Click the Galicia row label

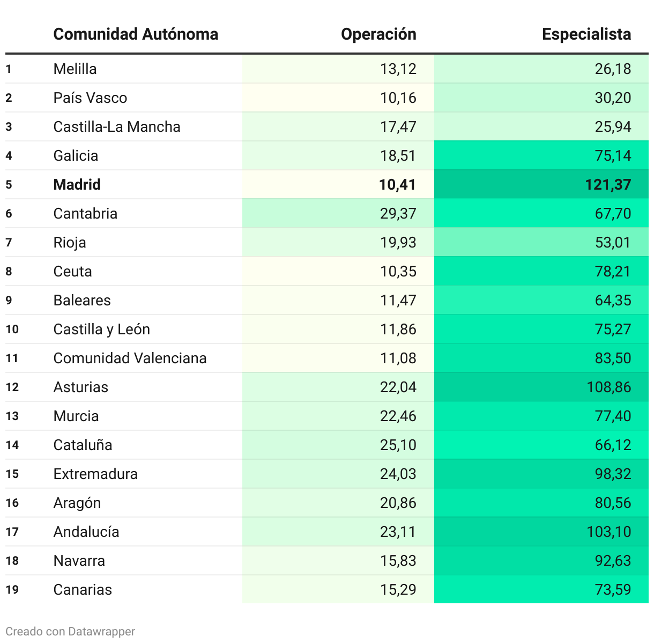coord(76,156)
